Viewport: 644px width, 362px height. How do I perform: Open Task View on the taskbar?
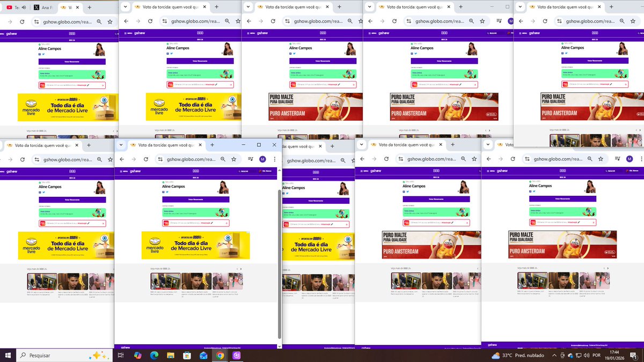click(121, 355)
